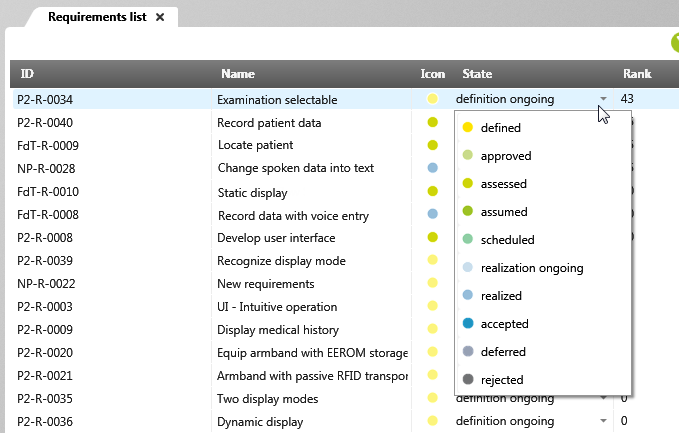The height and width of the screenshot is (433, 679).
Task: Set state to 'scheduled'
Action: coord(507,240)
